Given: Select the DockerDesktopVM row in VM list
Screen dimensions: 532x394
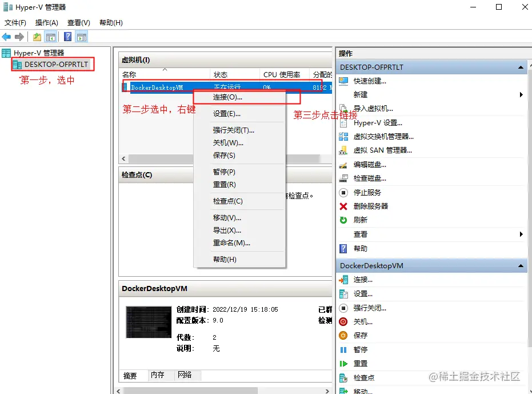Looking at the screenshot, I should [x=226, y=87].
